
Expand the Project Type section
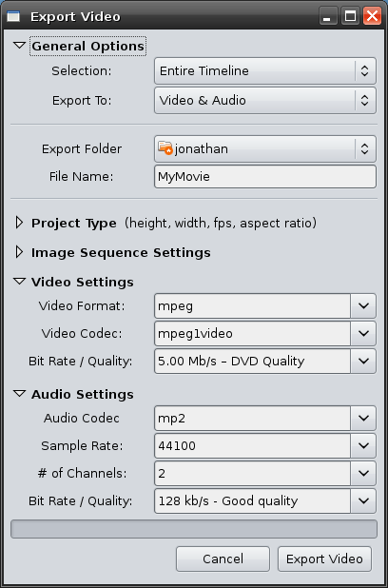coord(19,223)
